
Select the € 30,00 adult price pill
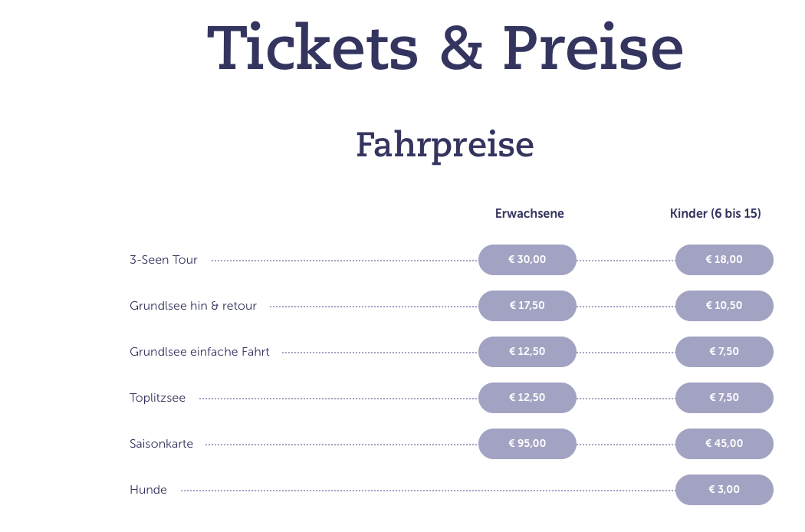click(x=527, y=260)
